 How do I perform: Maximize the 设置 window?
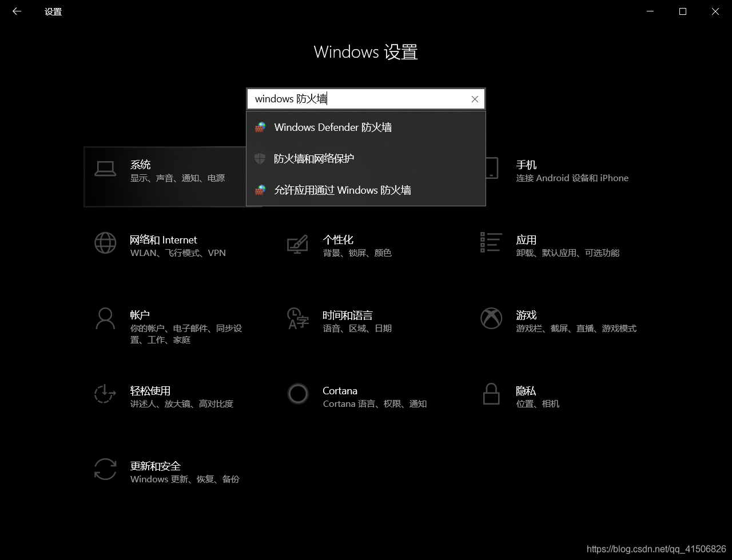683,11
